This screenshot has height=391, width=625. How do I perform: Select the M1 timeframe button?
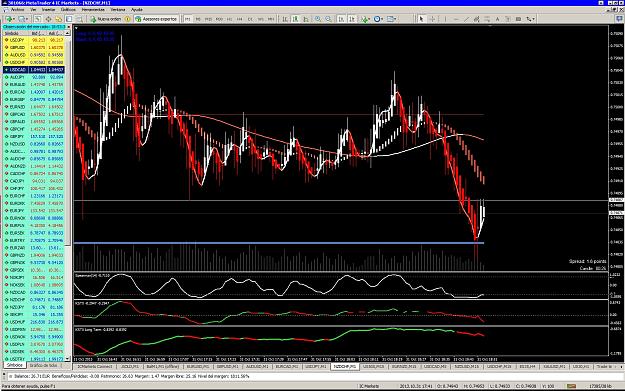(x=187, y=19)
